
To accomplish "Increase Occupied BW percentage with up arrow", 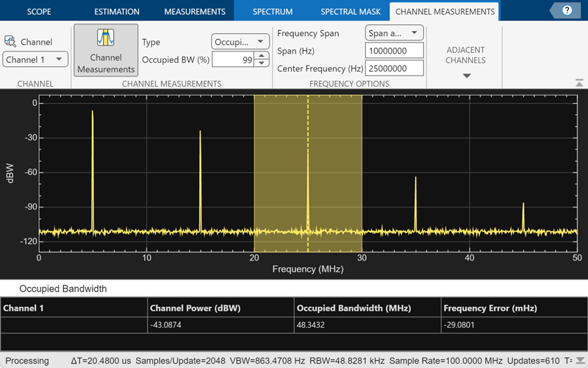I will 262,56.
